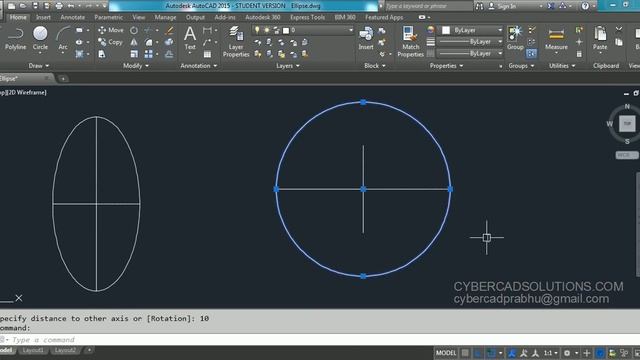Switch to the Insert ribbon tab
Screen dimensions: 640x360
click(43, 17)
